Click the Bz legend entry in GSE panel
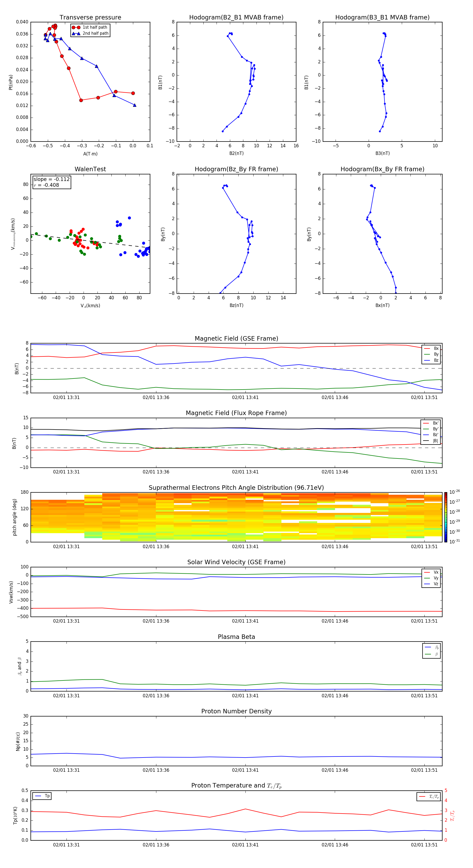Image resolution: width=473 pixels, height=868 pixels. pos(431,360)
